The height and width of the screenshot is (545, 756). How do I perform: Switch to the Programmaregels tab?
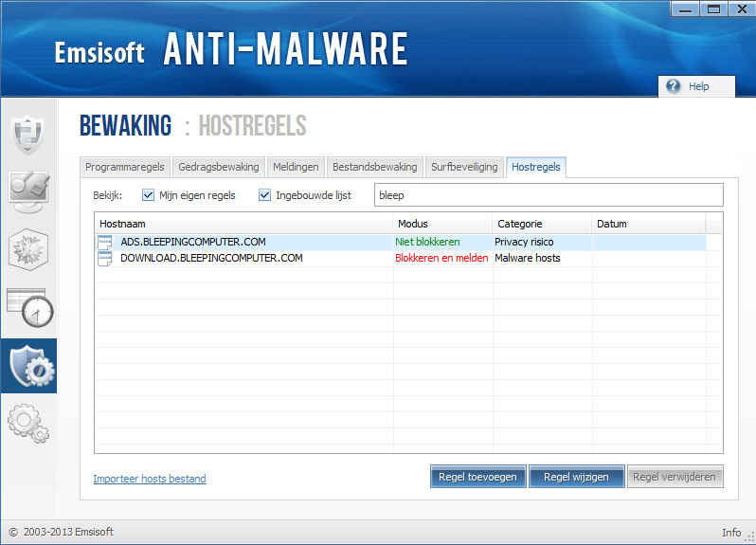click(125, 167)
